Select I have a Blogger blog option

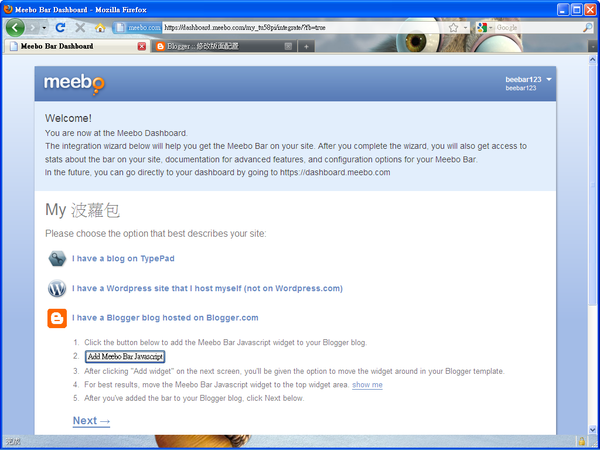coord(165,318)
